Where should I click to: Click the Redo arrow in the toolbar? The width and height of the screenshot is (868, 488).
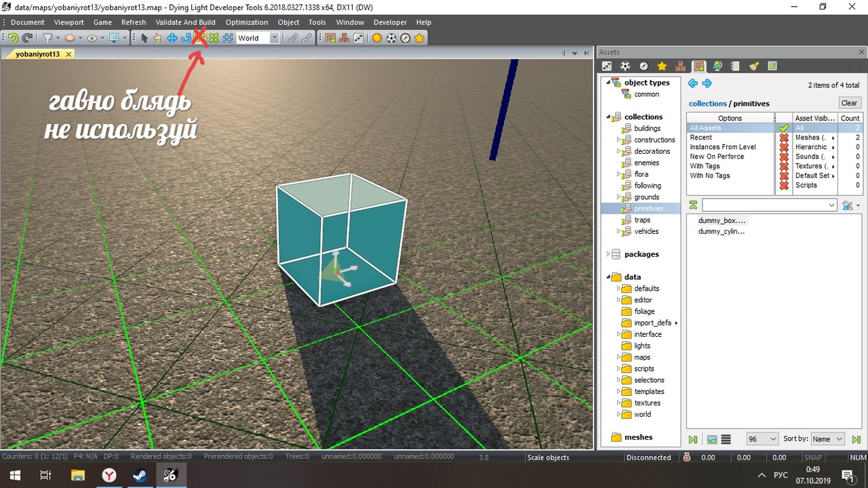27,39
